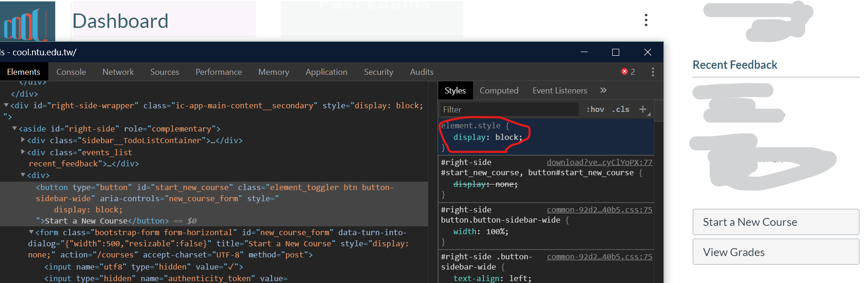Open stylesheet link for .button-sidebar-wide rule

coord(599,257)
